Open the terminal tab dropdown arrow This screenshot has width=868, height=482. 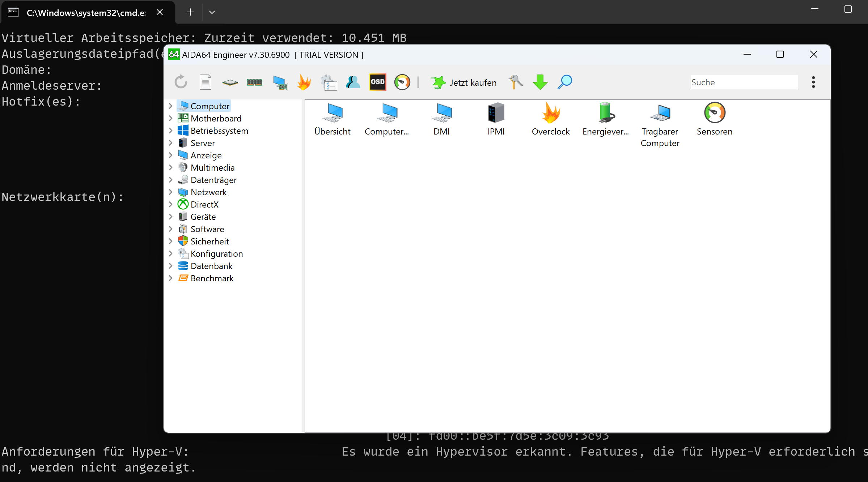[212, 12]
